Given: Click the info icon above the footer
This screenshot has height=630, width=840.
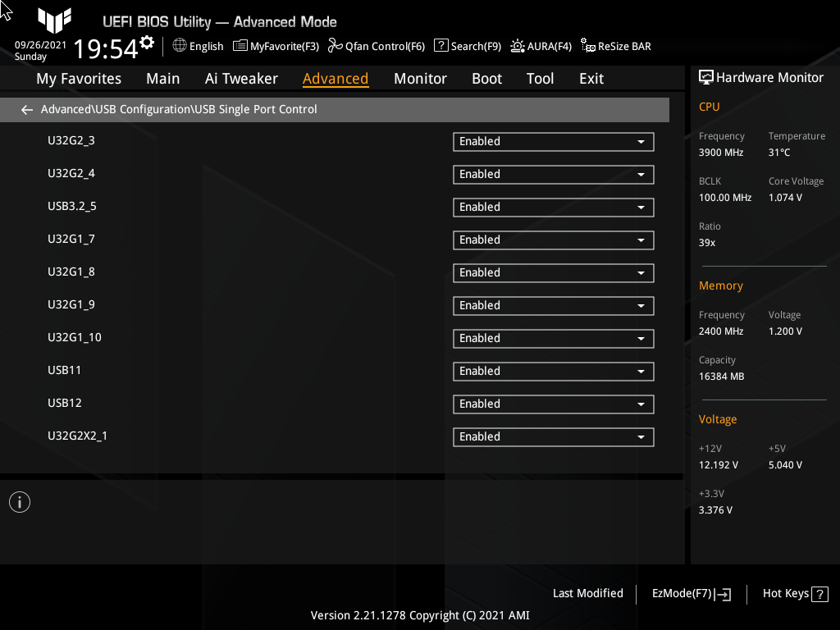Looking at the screenshot, I should click(19, 501).
